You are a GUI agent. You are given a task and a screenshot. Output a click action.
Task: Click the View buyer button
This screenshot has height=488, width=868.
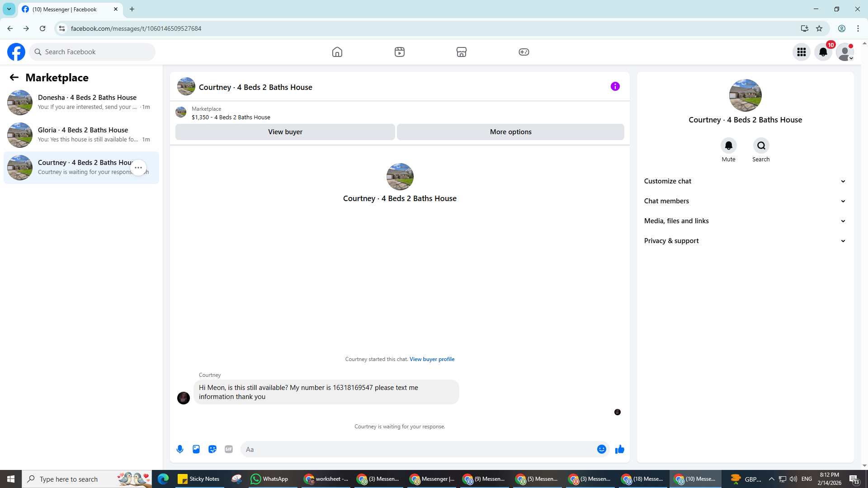(285, 132)
